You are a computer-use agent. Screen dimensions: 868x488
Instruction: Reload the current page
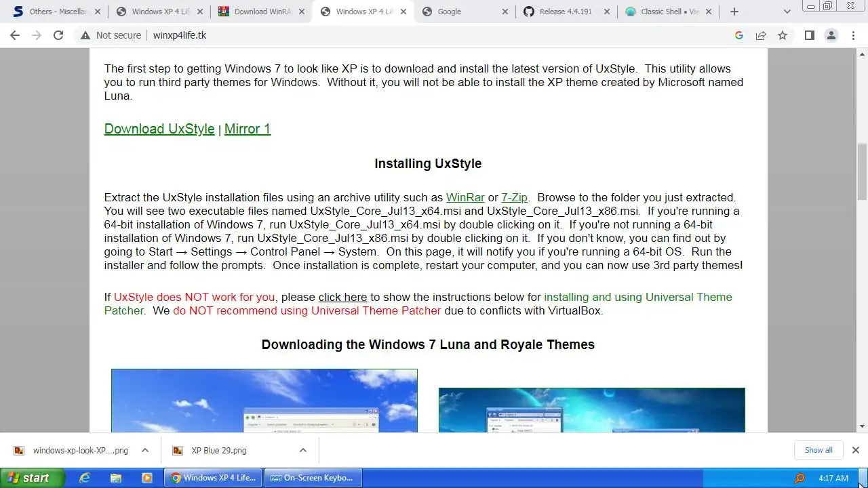(58, 35)
